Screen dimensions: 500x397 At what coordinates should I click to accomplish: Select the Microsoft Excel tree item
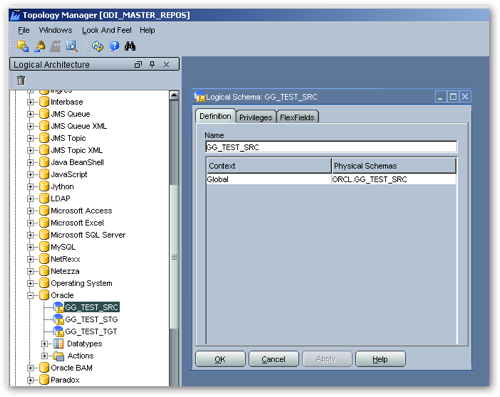(77, 223)
